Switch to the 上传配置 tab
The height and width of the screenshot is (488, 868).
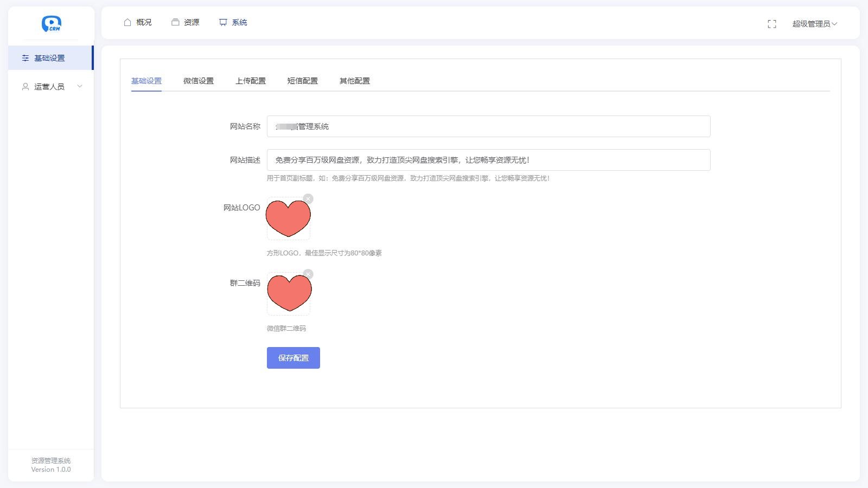click(x=251, y=80)
